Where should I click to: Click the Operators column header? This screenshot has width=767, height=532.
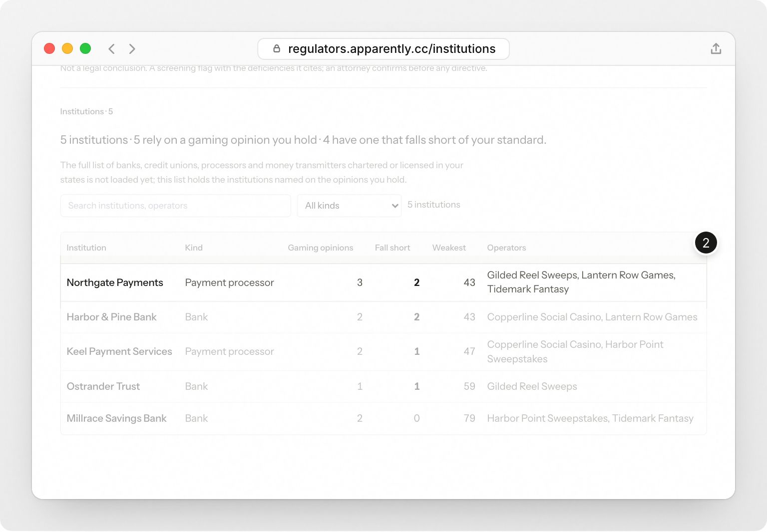506,248
